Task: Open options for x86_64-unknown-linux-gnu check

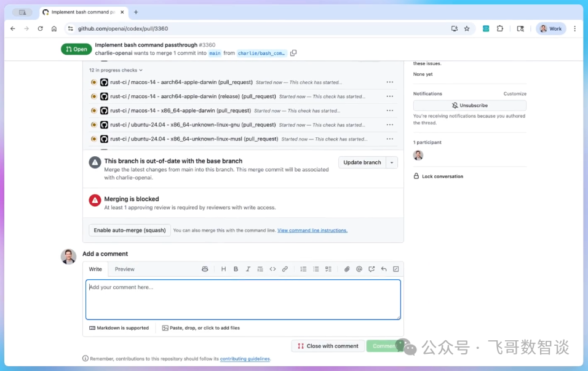Action: coord(390,125)
